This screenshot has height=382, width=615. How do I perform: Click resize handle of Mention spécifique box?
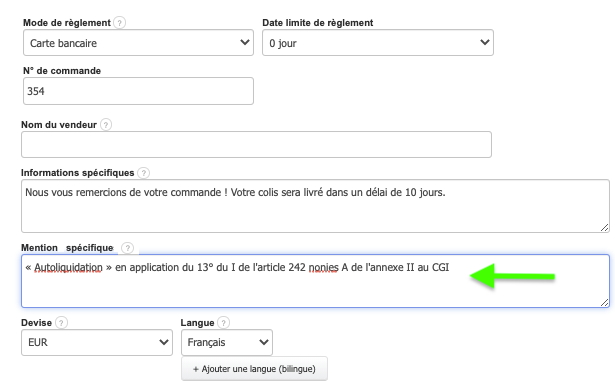point(604,302)
